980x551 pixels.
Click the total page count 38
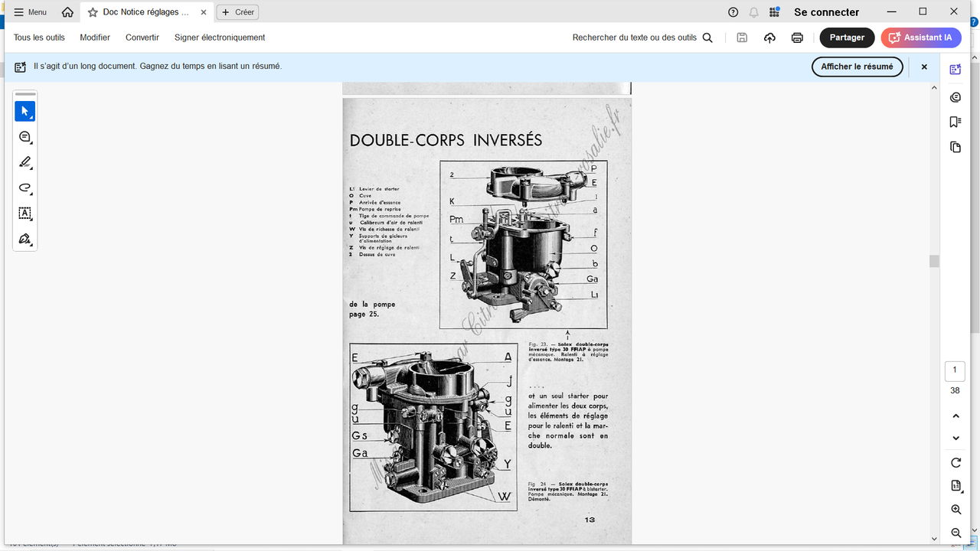coord(955,390)
